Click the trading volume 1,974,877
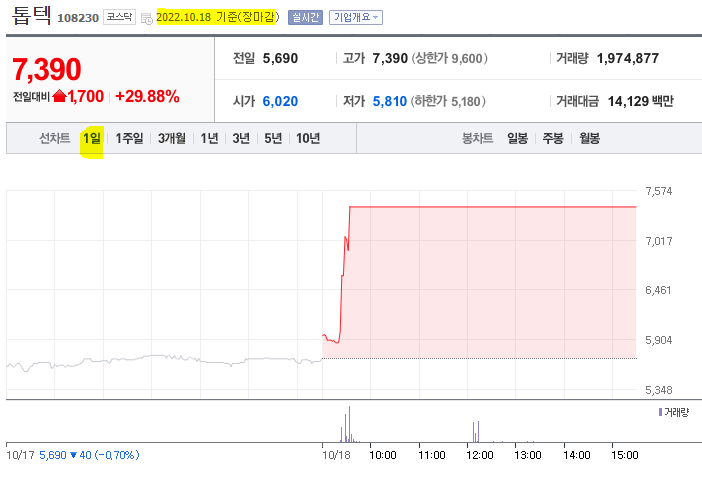702x478 pixels. tap(628, 58)
